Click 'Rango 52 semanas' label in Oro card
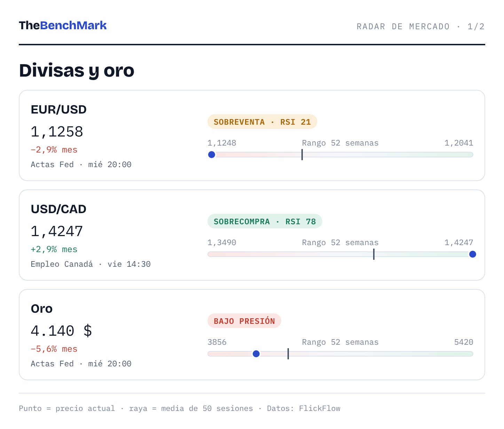Image resolution: width=504 pixels, height=429 pixels. coord(340,342)
